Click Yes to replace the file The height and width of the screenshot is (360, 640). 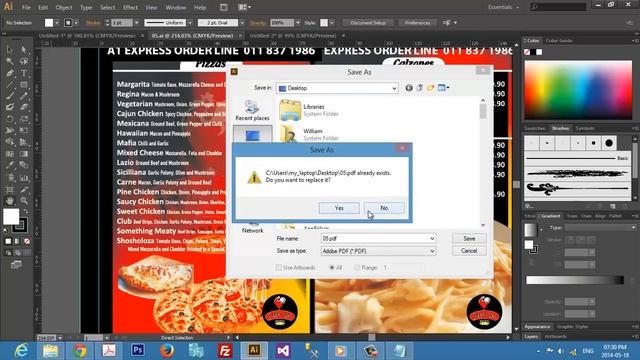click(339, 208)
